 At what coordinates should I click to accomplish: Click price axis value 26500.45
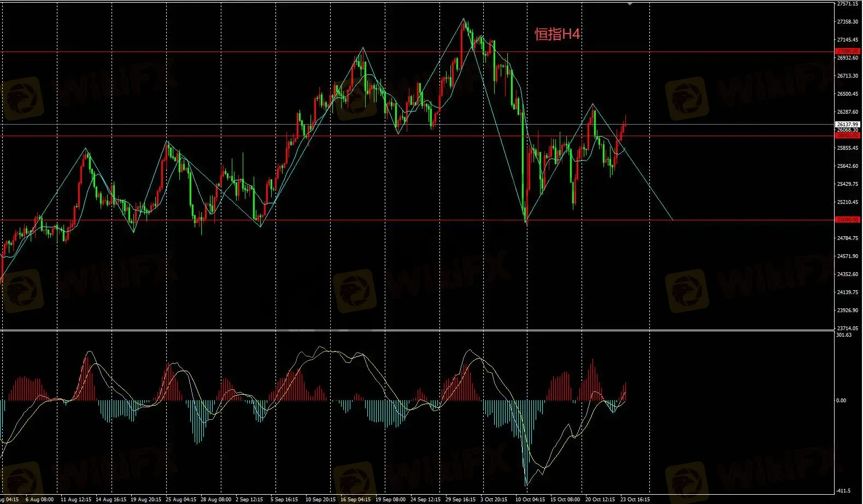[x=848, y=94]
